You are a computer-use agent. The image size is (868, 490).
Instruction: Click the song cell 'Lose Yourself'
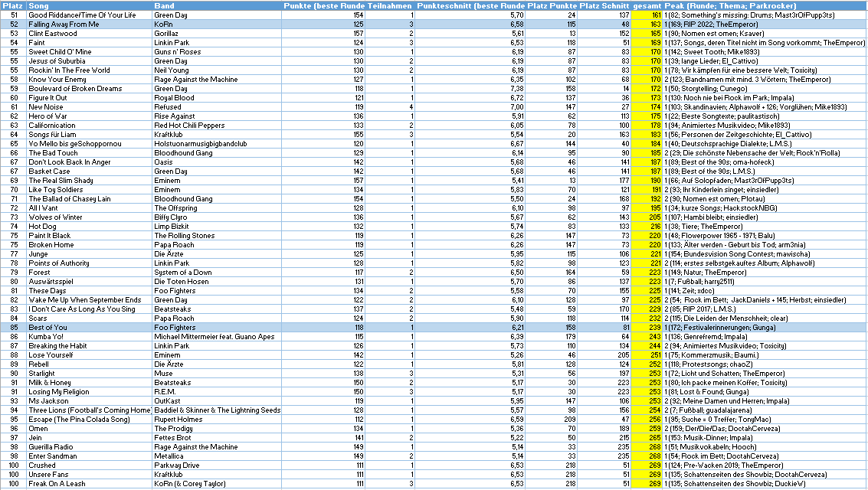[x=89, y=355]
